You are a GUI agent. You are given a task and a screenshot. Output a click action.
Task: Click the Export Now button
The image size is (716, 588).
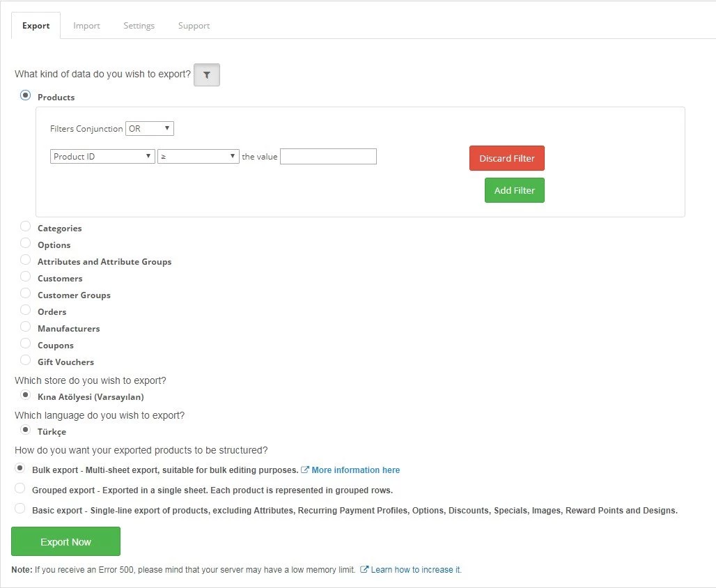[65, 541]
